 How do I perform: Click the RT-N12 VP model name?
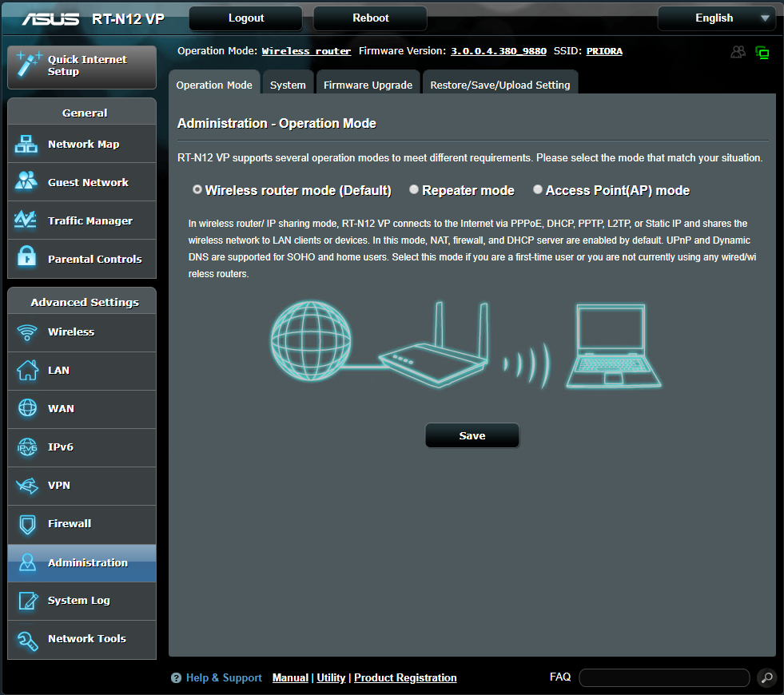(128, 19)
